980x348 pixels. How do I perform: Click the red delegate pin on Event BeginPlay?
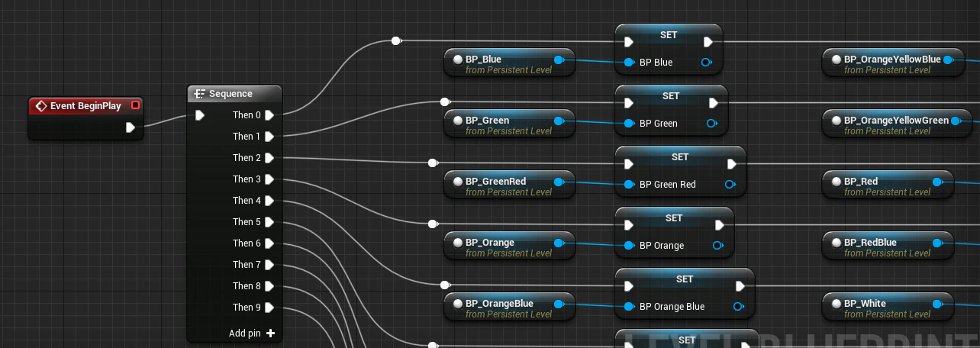pos(136,105)
